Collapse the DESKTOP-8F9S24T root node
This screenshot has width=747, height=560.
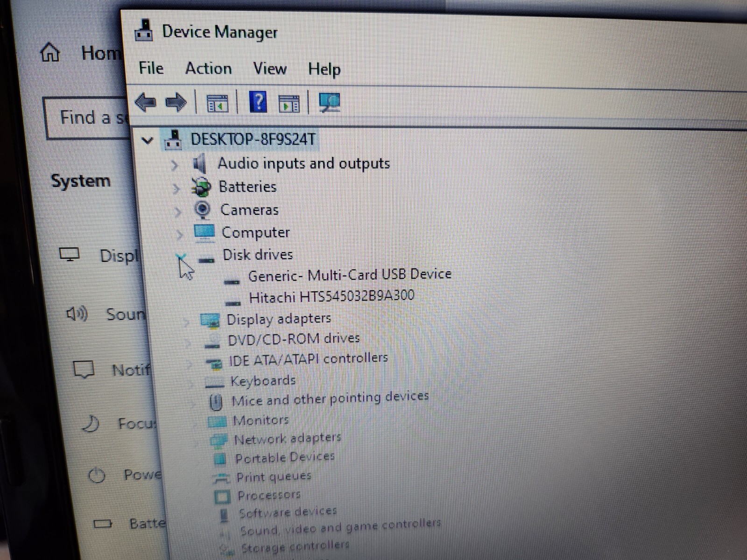point(147,140)
